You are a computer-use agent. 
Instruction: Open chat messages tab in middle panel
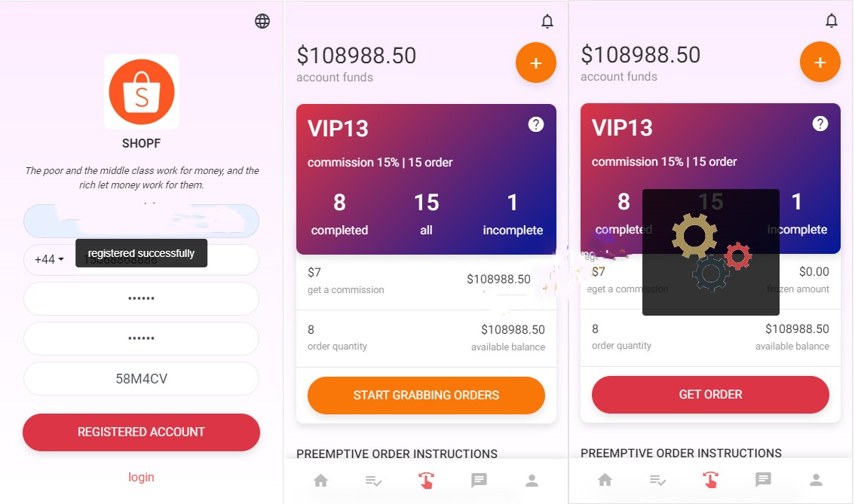[x=479, y=480]
